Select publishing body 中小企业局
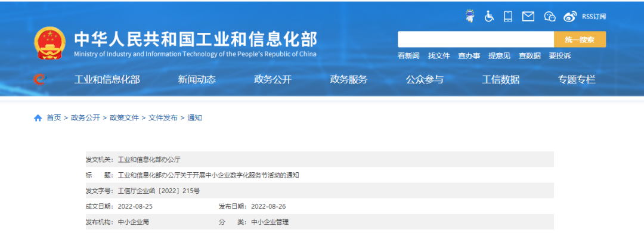 click(134, 222)
